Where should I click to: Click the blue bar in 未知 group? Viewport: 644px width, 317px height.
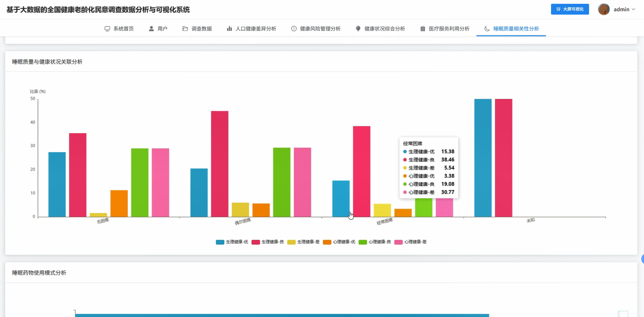pyautogui.click(x=483, y=158)
